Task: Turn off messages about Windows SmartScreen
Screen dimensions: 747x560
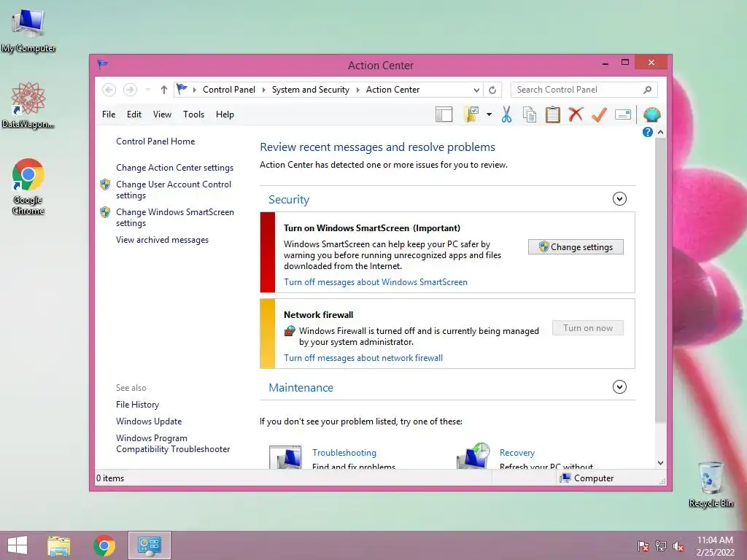Action: [376, 282]
